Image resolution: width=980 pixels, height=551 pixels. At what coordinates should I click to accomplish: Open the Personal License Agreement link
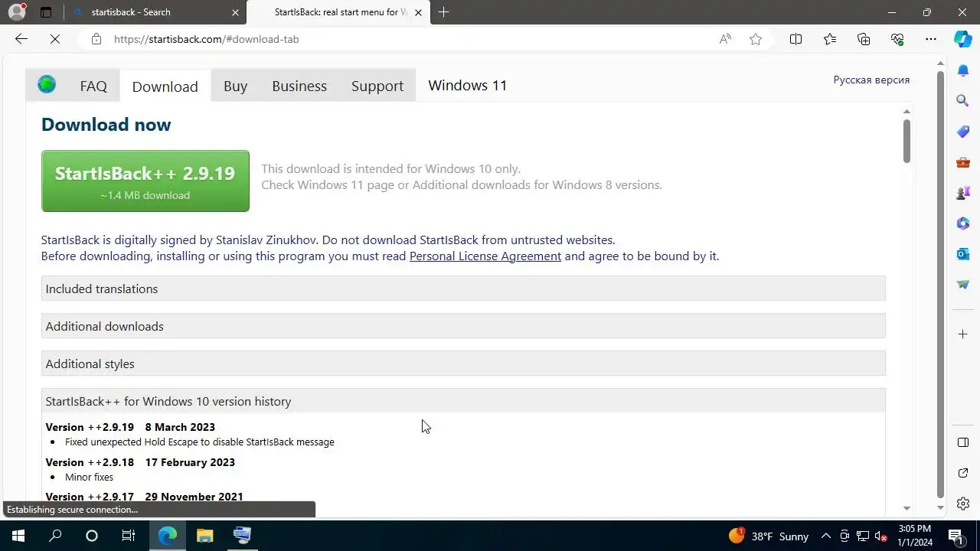click(x=485, y=256)
